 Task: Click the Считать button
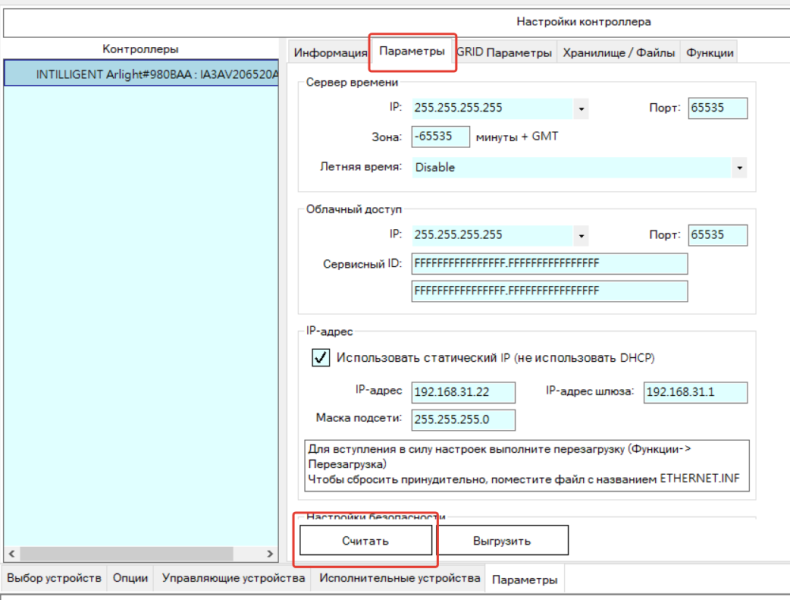366,541
